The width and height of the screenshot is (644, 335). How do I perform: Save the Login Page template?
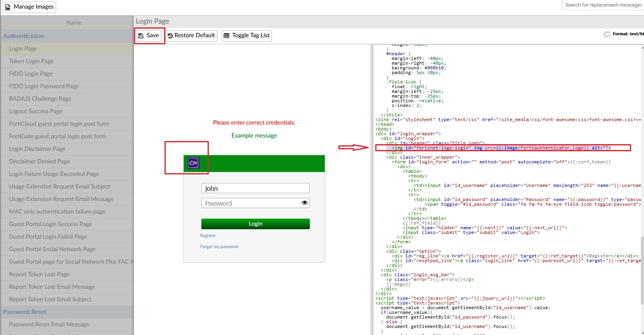[x=149, y=35]
